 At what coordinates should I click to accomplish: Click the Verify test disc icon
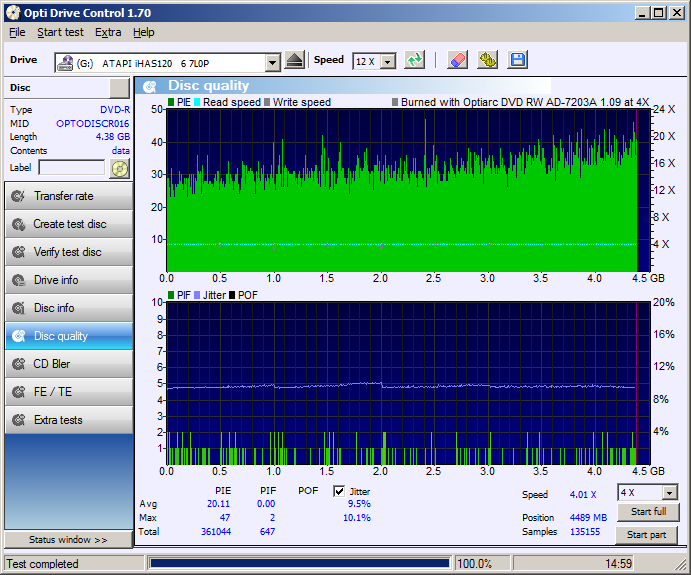(x=19, y=252)
